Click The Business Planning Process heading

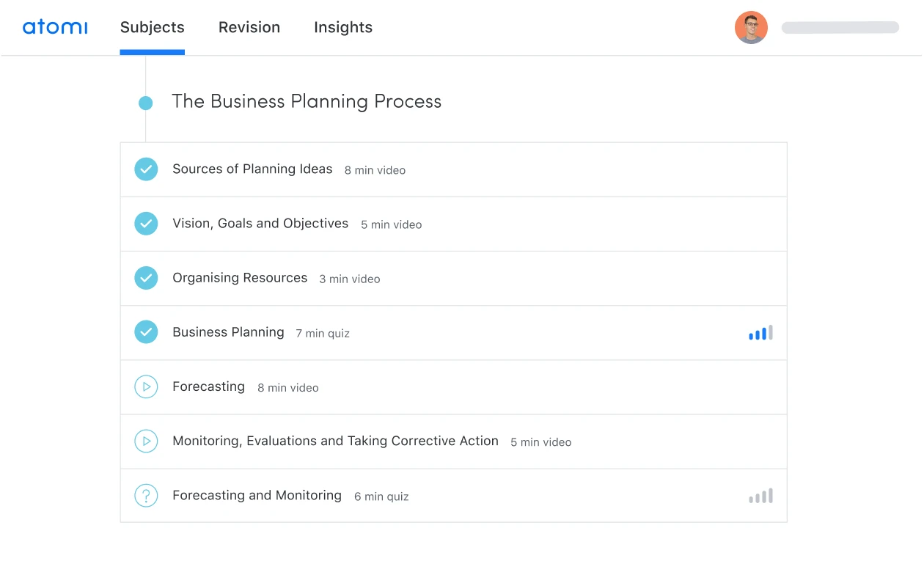coord(307,102)
